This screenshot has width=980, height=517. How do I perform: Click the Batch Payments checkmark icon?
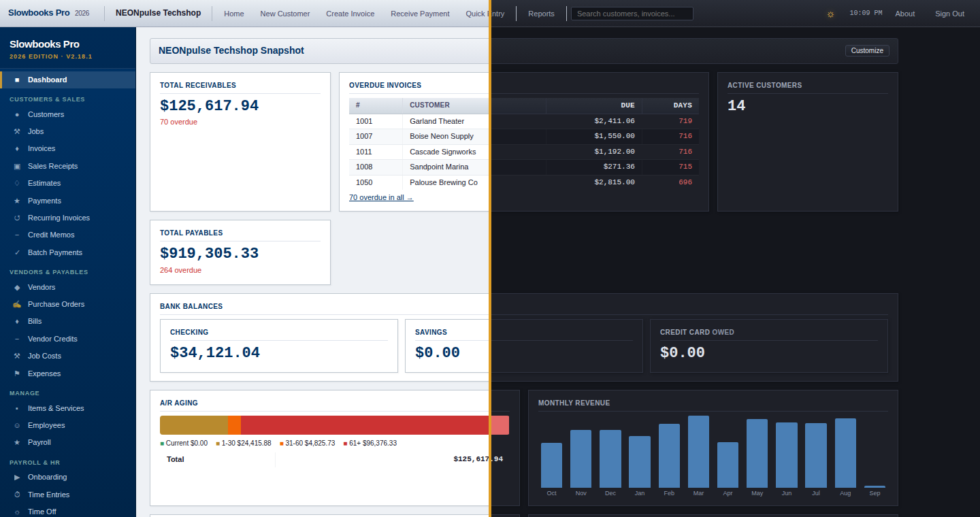pos(17,252)
